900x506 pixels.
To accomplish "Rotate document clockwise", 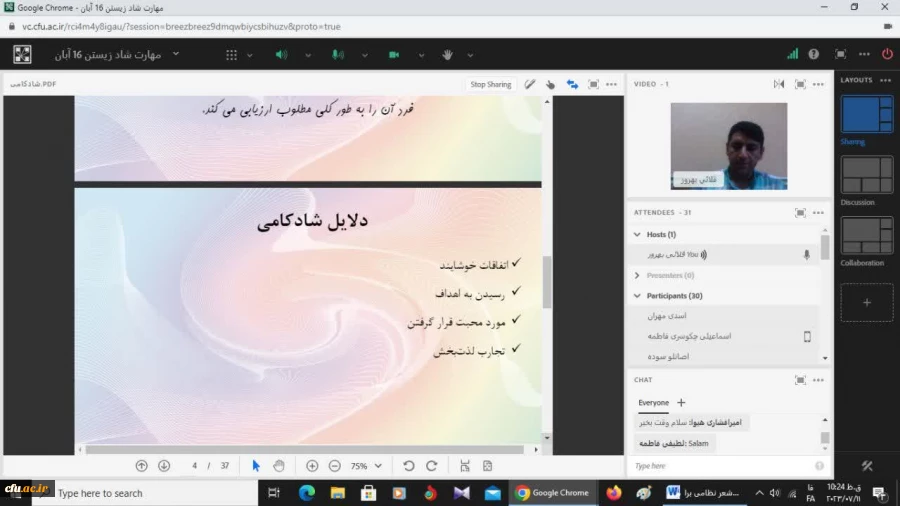I will click(432, 466).
